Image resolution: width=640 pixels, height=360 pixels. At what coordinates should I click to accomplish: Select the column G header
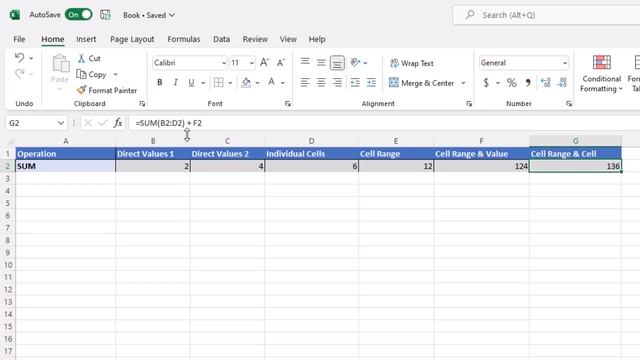click(576, 141)
